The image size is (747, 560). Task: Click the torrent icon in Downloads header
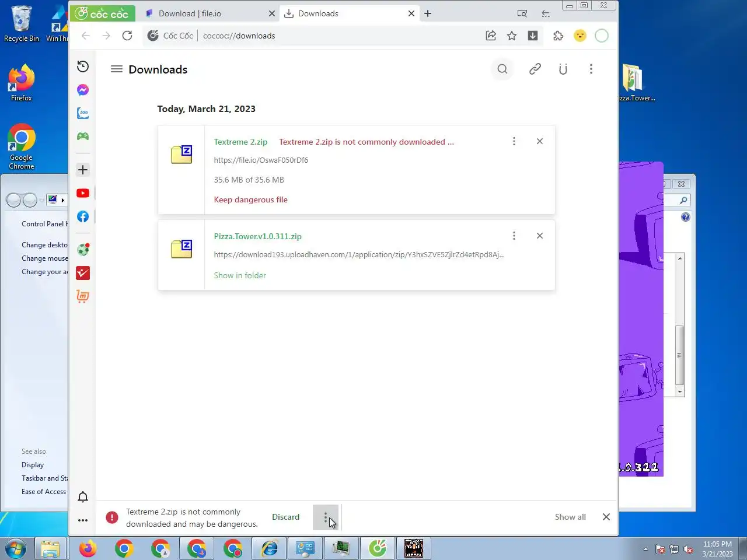(563, 69)
